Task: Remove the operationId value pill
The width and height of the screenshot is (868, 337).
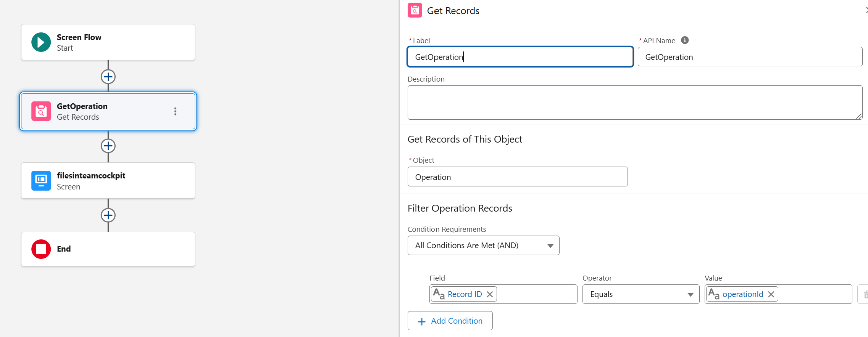Action: tap(771, 294)
